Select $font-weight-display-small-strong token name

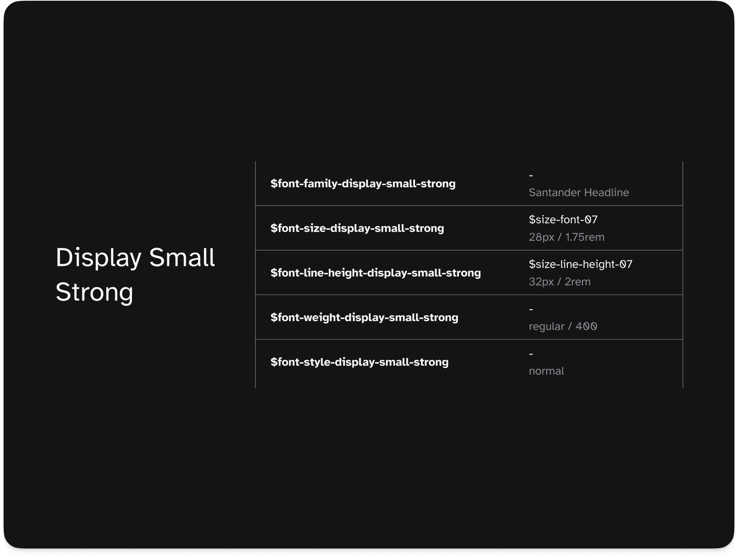click(x=364, y=317)
